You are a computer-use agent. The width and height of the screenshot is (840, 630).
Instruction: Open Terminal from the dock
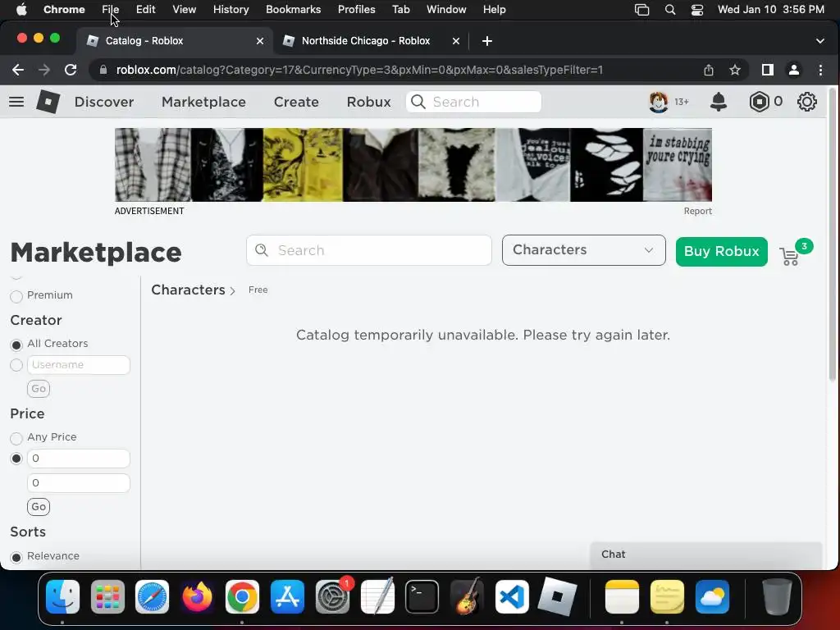click(x=422, y=597)
